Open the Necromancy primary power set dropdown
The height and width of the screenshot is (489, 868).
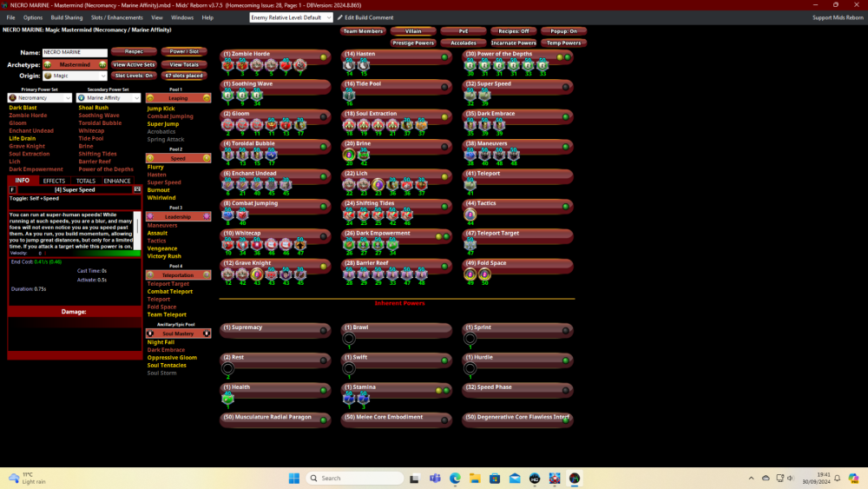tap(39, 98)
